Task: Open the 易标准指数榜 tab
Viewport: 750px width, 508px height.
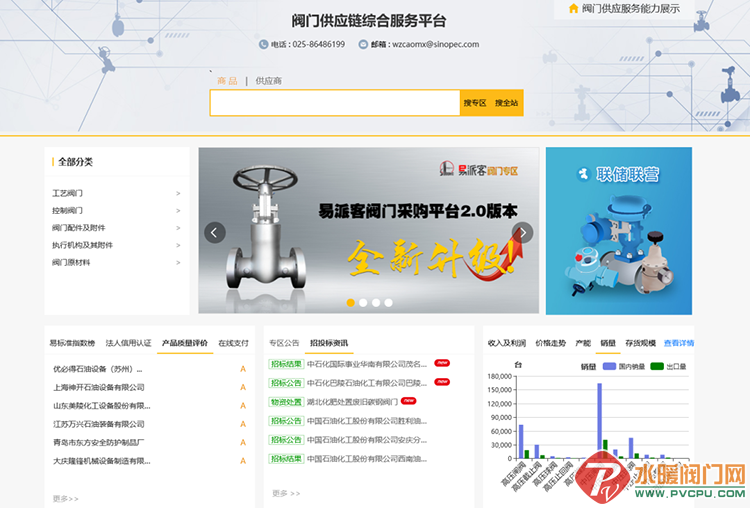Action: click(72, 343)
